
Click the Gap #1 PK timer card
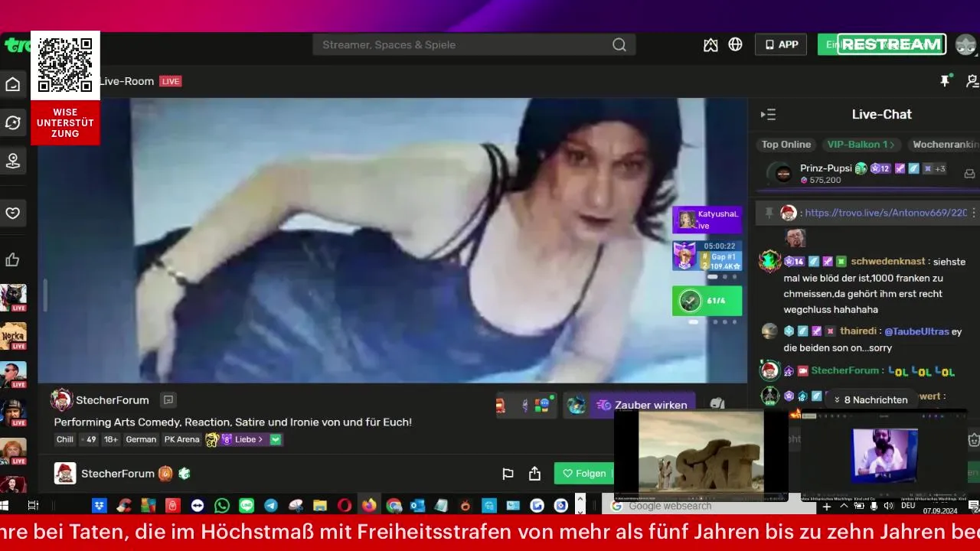(707, 256)
